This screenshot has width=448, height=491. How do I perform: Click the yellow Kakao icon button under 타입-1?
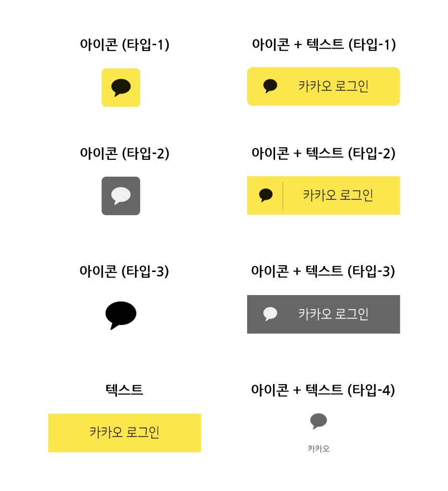120,87
